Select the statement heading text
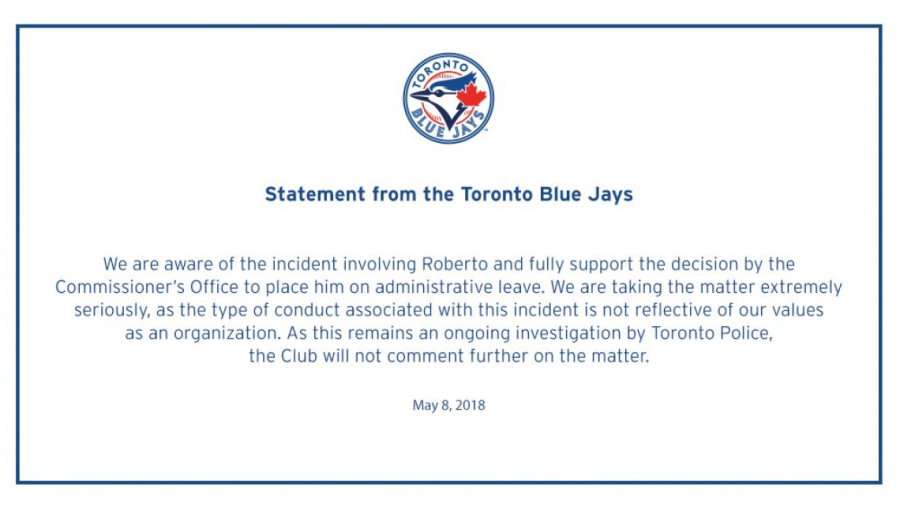Viewport: 900px width, 506px height. [x=448, y=195]
